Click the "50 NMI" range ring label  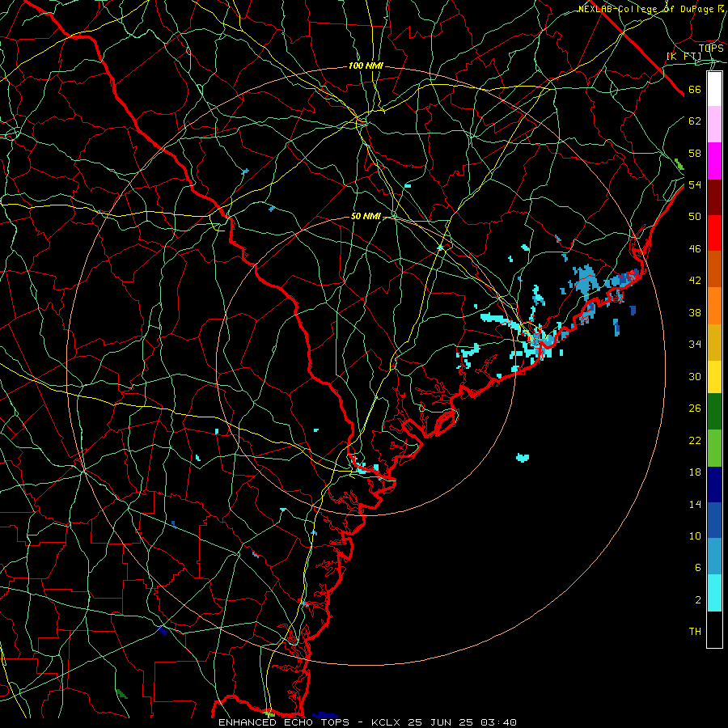point(366,216)
